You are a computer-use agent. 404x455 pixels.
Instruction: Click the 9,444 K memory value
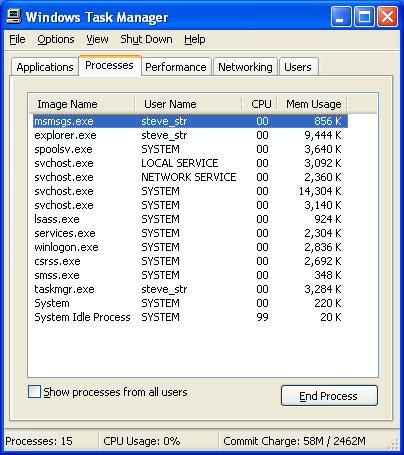(x=323, y=135)
